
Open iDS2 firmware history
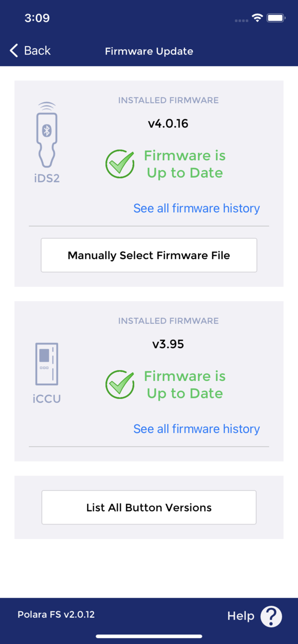pyautogui.click(x=196, y=208)
